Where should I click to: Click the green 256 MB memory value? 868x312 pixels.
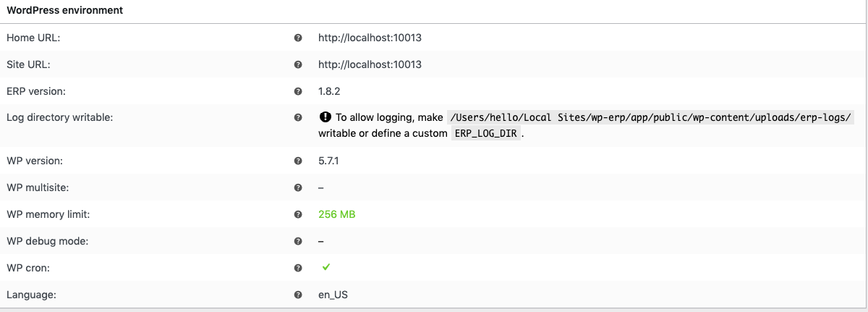click(336, 214)
